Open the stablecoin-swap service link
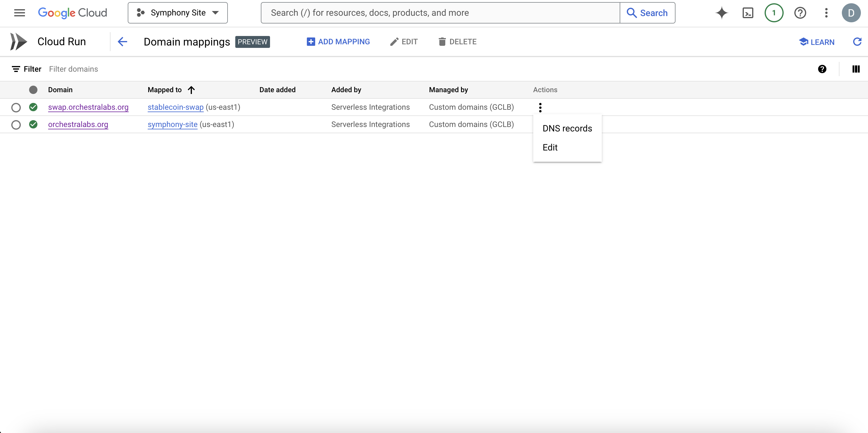This screenshot has height=433, width=868. (175, 107)
